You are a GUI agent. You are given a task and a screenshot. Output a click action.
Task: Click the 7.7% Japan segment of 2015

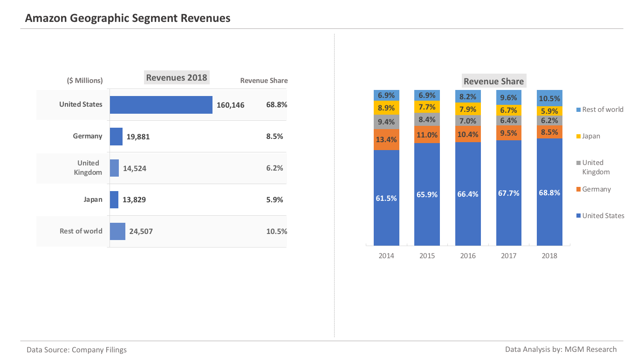click(427, 107)
